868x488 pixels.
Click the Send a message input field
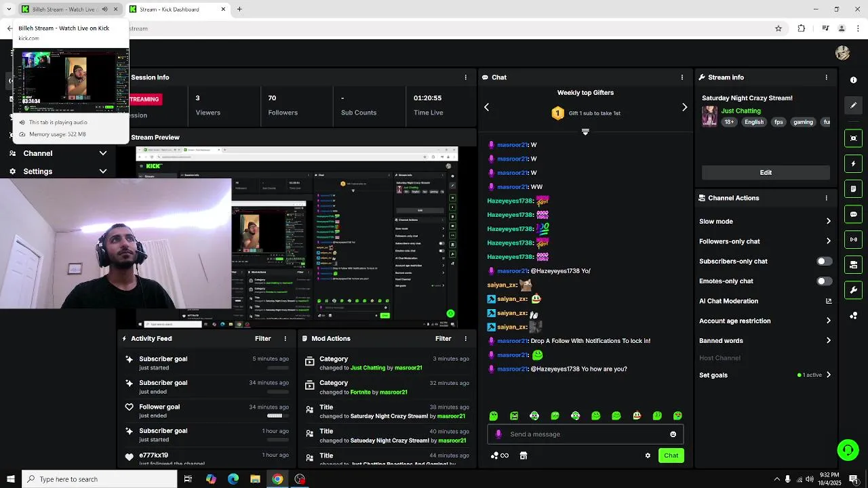(x=585, y=434)
